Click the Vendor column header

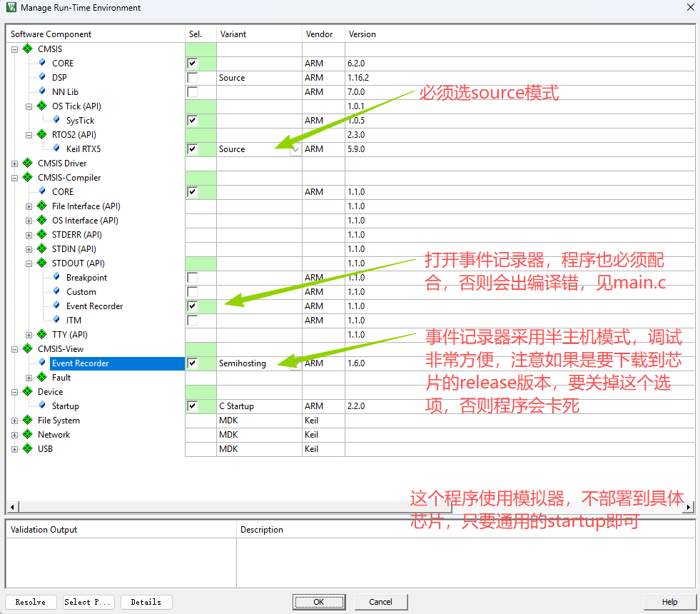(x=324, y=34)
